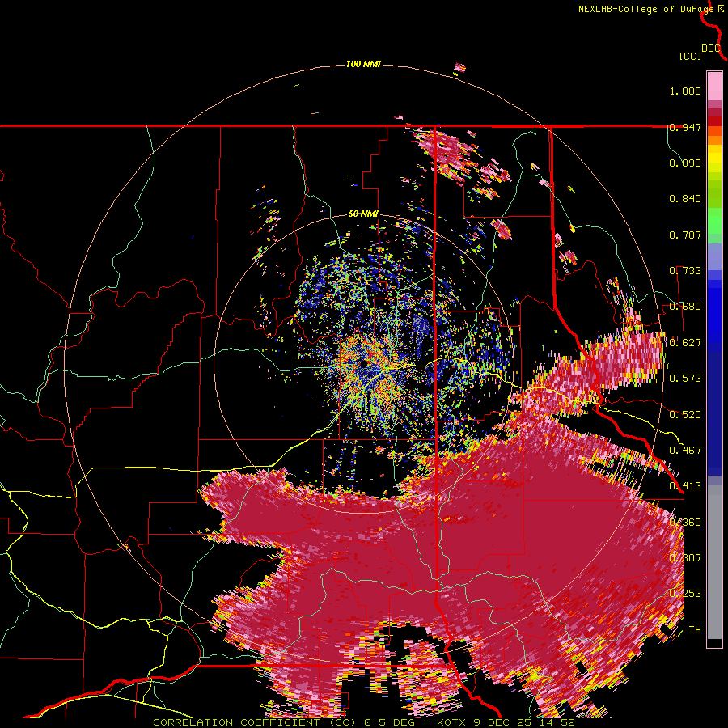
Task: Click the 1.000 legend value
Action: pos(685,91)
